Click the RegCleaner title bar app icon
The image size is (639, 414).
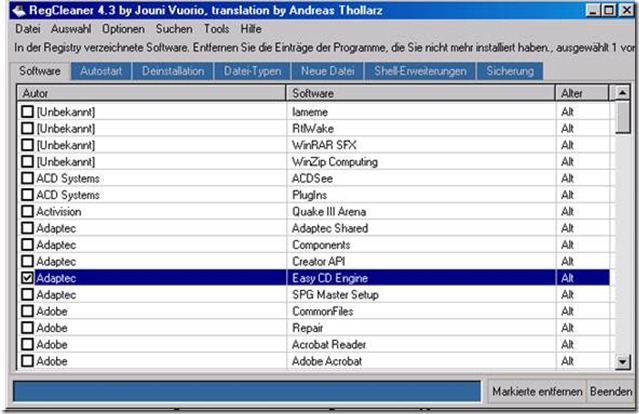(x=18, y=11)
